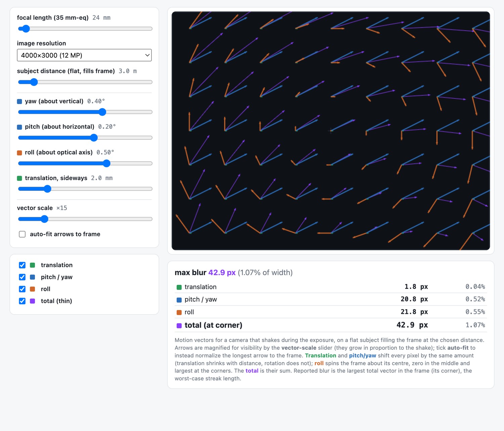Click the yaw slider thumb
The width and height of the screenshot is (504, 431).
(x=102, y=112)
